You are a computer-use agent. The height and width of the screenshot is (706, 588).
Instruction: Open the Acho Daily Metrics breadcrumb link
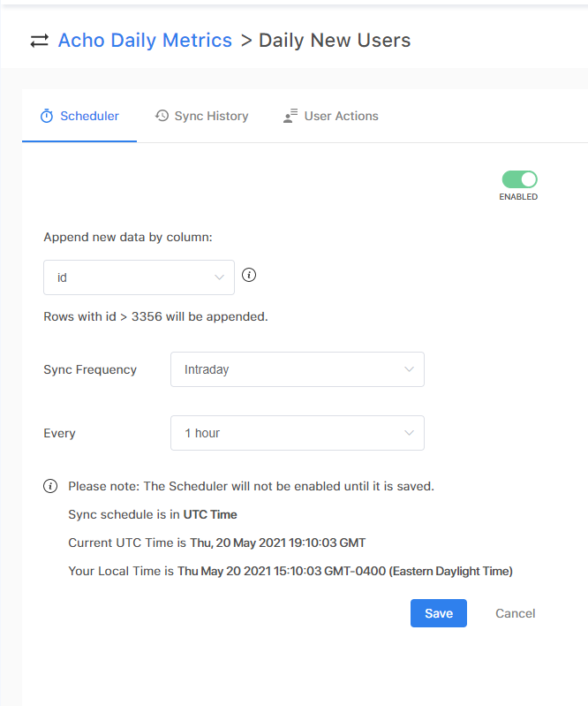[145, 41]
